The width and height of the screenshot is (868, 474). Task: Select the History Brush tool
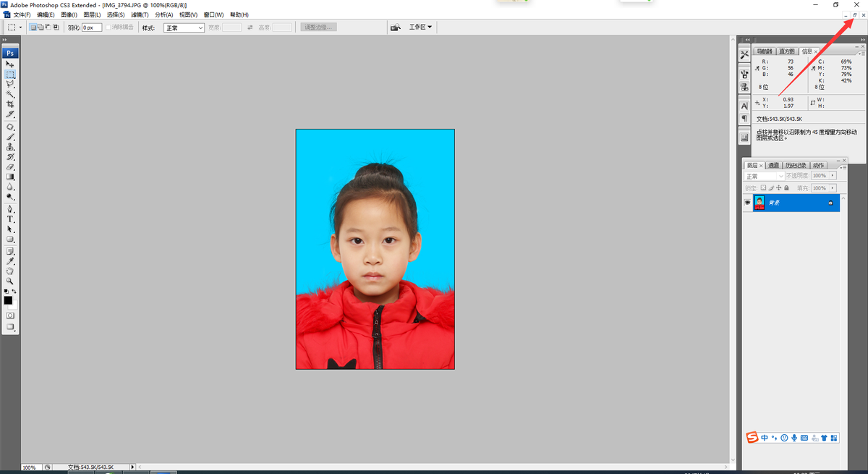pos(10,156)
